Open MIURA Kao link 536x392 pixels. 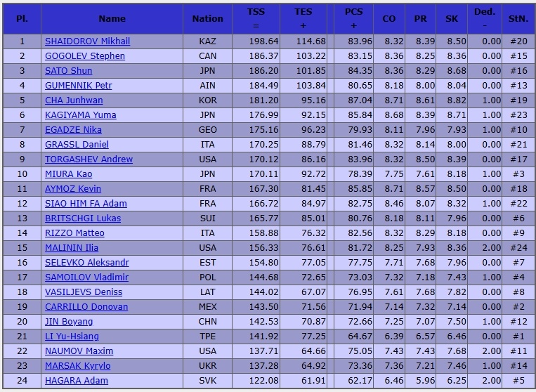point(68,174)
